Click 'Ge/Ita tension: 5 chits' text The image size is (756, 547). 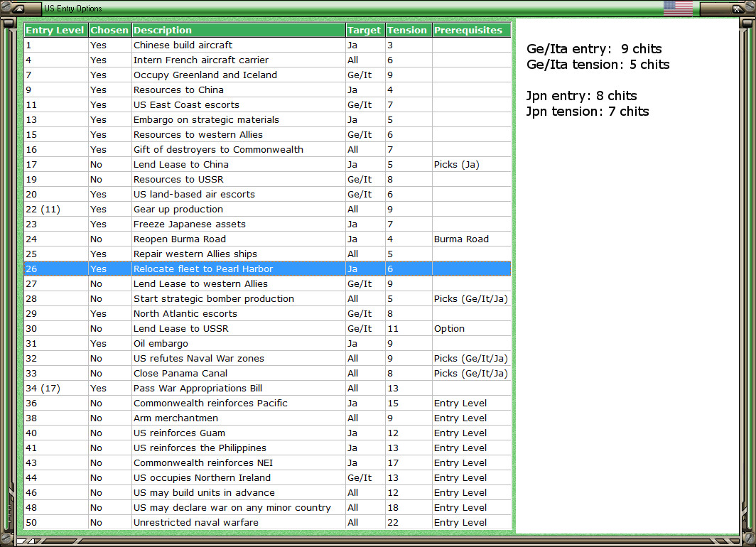coord(598,65)
